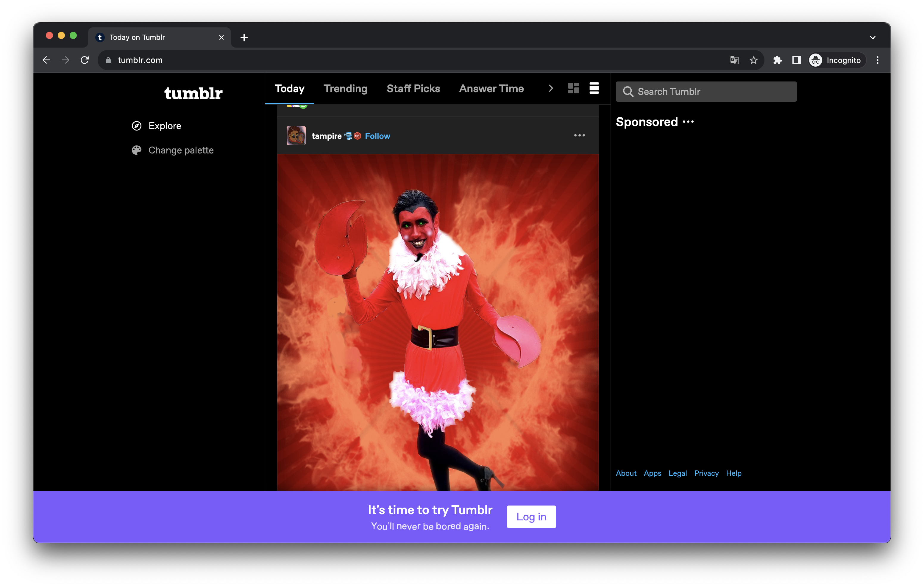924x587 pixels.
Task: Switch to list view layout
Action: click(x=594, y=88)
